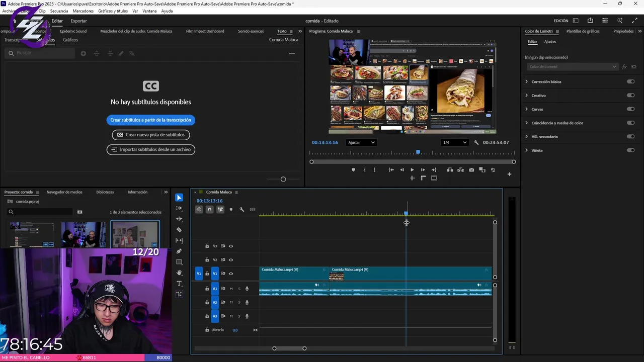The image size is (644, 362).
Task: Disable Curvas effect toggle
Action: click(630, 109)
